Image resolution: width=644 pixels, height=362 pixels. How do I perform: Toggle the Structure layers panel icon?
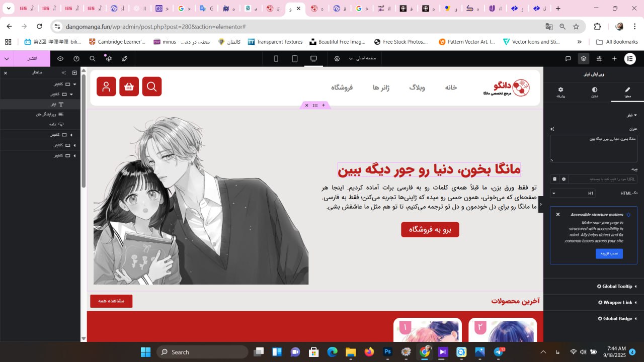[583, 59]
